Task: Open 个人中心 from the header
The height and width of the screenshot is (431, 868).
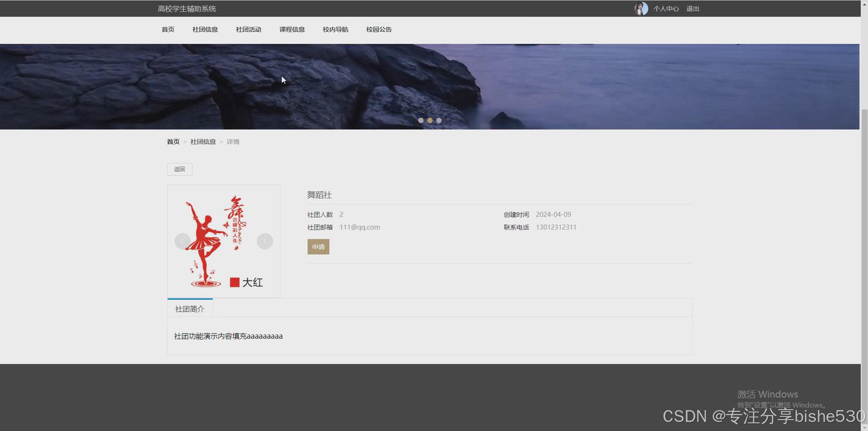Action: tap(666, 8)
